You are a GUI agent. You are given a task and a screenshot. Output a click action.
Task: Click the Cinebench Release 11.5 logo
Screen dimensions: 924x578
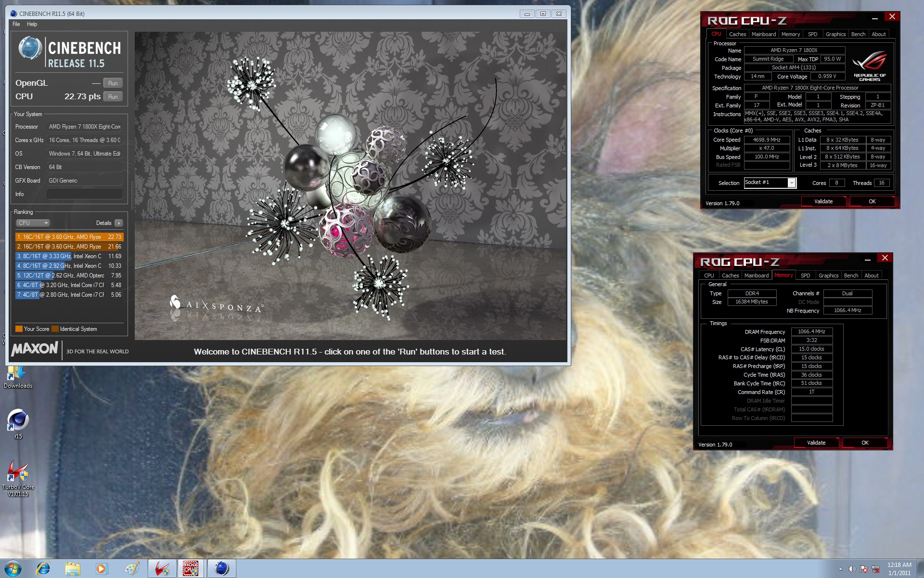(70, 51)
